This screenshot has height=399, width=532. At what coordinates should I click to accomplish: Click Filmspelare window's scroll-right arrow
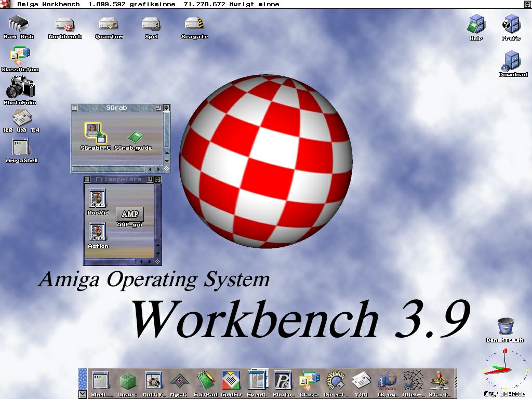coord(149,262)
